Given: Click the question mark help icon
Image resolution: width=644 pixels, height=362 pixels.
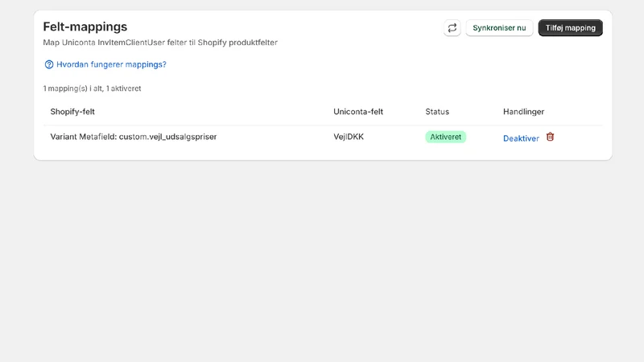Looking at the screenshot, I should (x=49, y=64).
